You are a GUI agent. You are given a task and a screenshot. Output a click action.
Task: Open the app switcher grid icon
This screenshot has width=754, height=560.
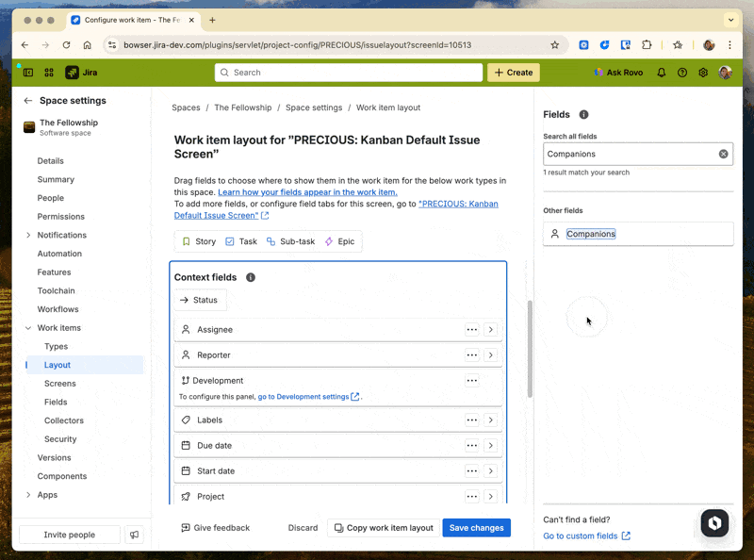click(49, 73)
